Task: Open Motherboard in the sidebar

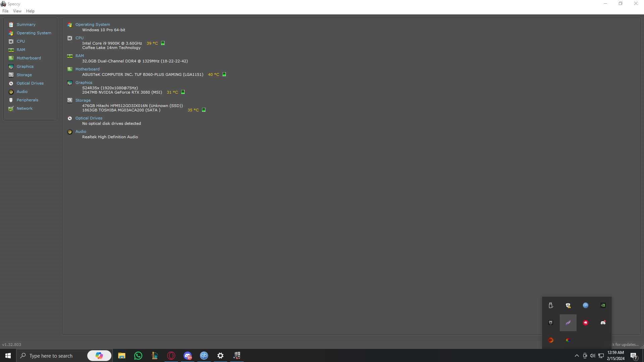Action: coord(29,58)
